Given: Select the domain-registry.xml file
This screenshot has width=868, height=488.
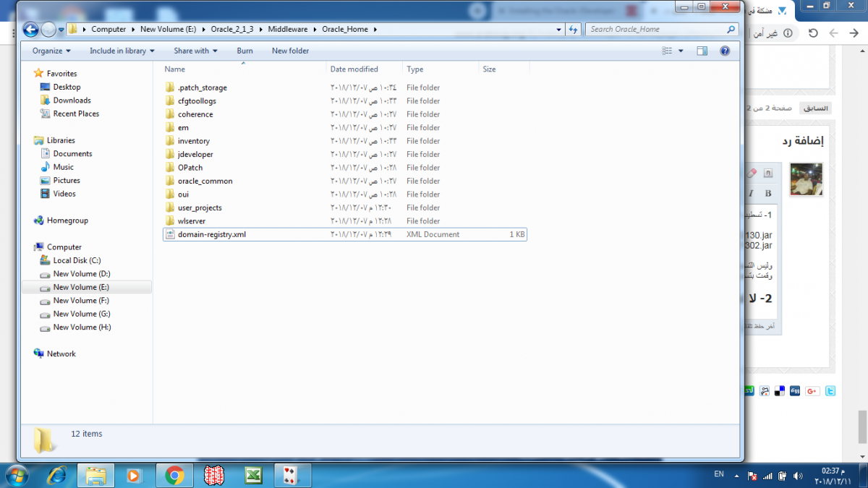Looking at the screenshot, I should [212, 234].
